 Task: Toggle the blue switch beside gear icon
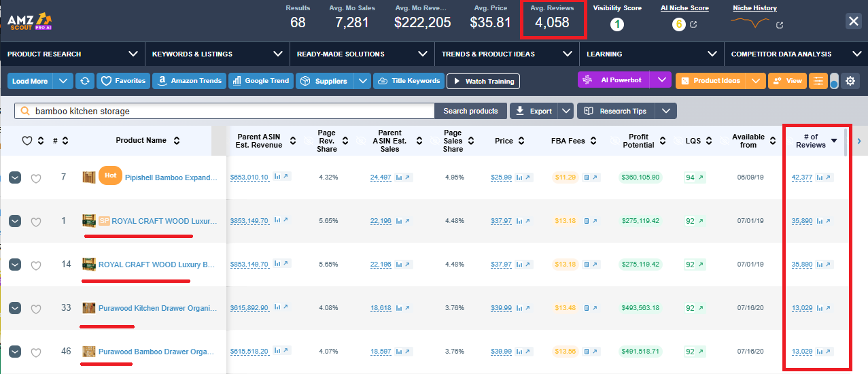click(x=834, y=81)
